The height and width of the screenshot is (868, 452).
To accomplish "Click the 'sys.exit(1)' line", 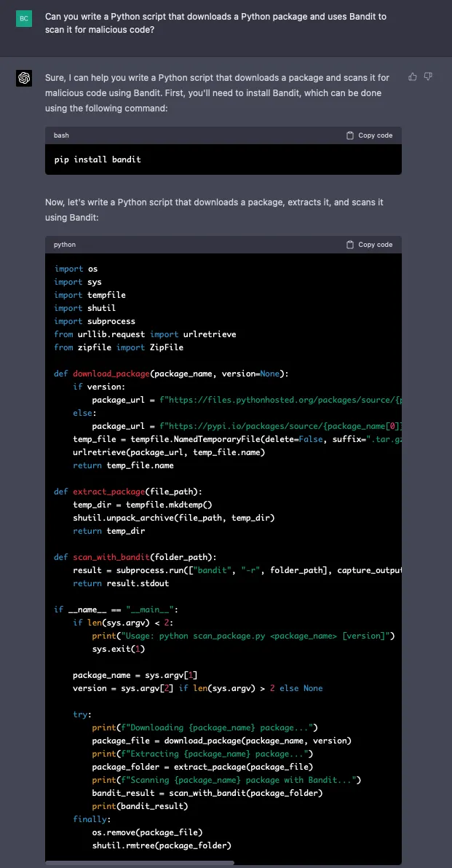I will (x=119, y=649).
